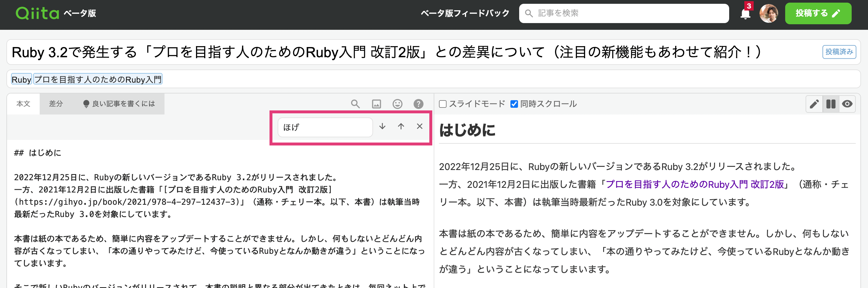
Task: Switch to the 本文 tab
Action: [23, 104]
